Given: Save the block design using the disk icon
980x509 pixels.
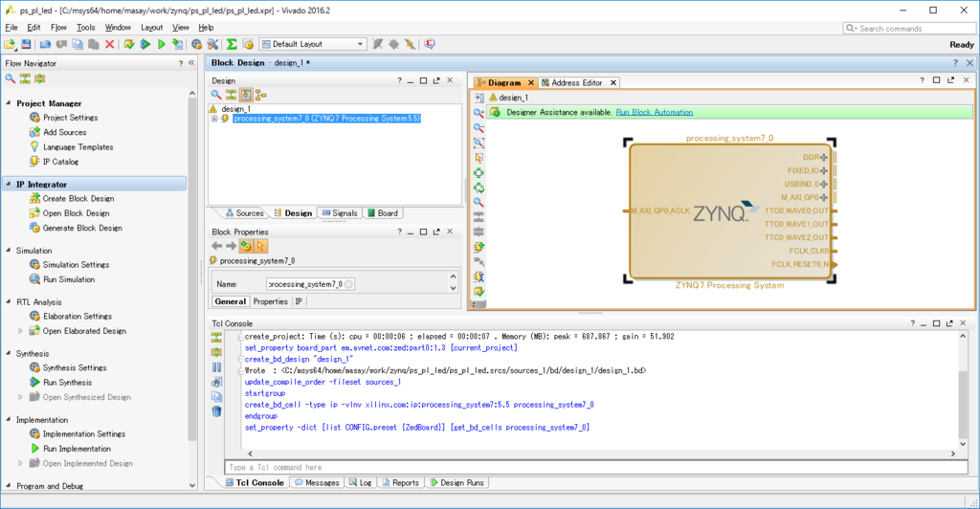Looking at the screenshot, I should (26, 44).
